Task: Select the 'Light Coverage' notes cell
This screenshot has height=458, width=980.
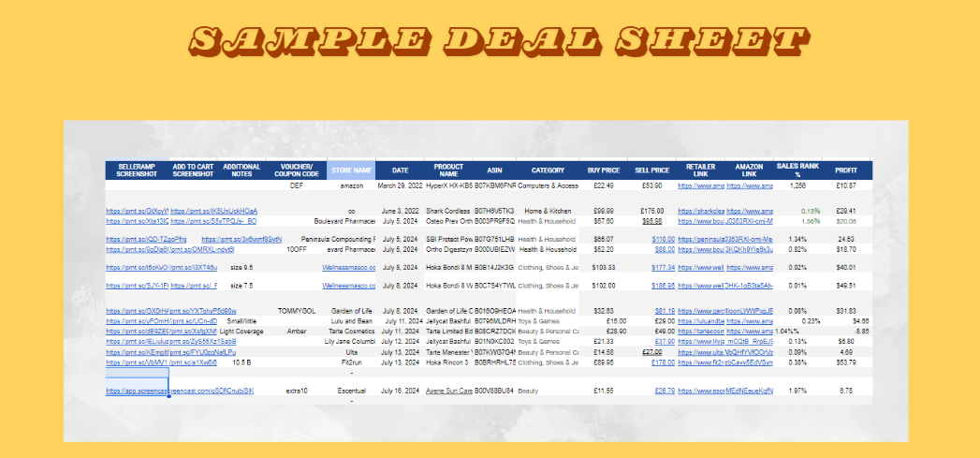Action: (x=241, y=331)
